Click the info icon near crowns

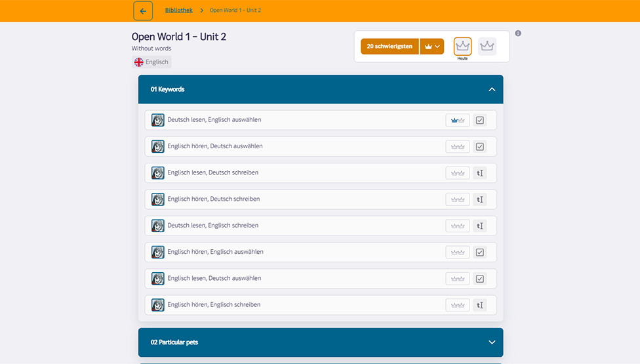(x=518, y=33)
